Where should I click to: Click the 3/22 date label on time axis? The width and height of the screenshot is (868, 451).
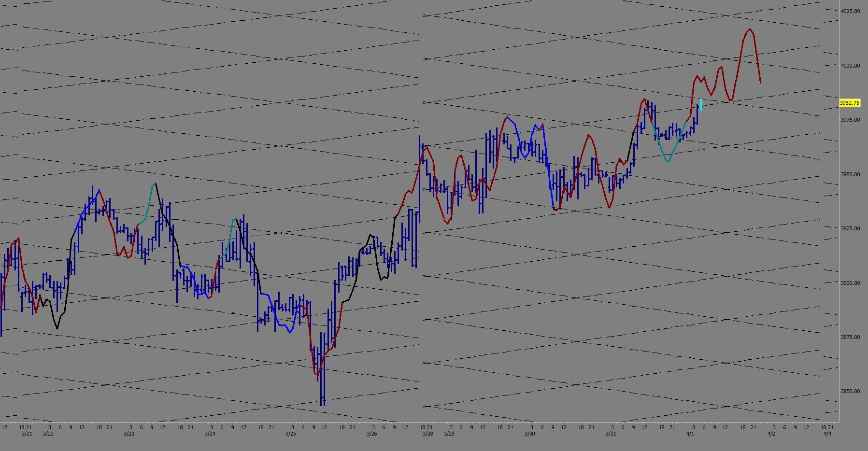click(48, 434)
